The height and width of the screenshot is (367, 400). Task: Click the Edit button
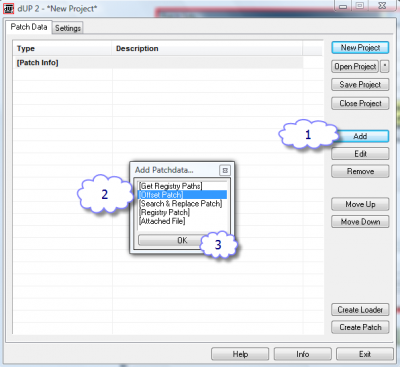[x=360, y=154]
